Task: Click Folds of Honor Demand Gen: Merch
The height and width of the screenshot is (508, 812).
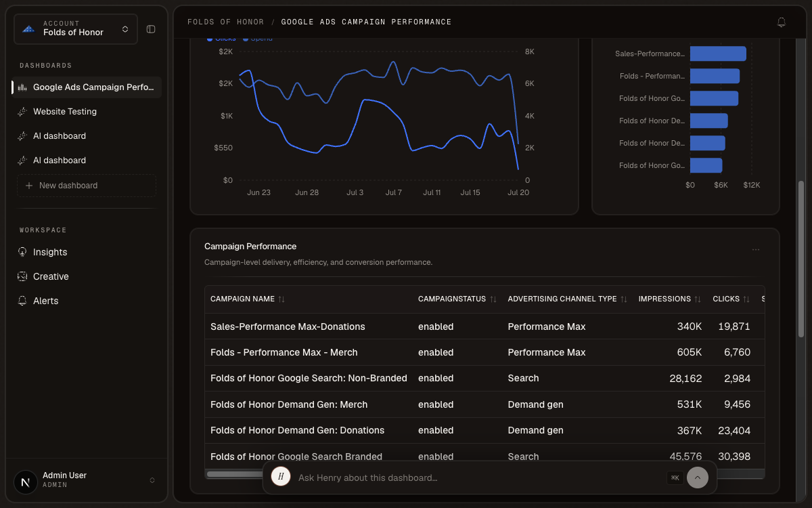Action: (x=289, y=404)
